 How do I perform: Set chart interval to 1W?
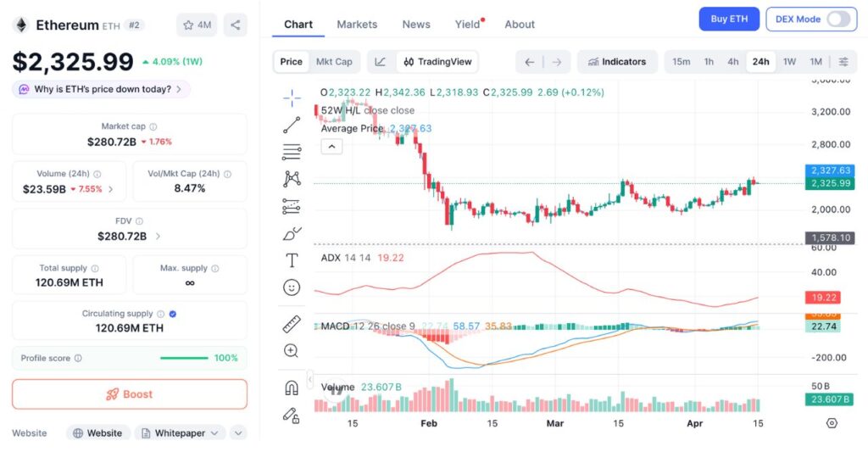click(789, 61)
